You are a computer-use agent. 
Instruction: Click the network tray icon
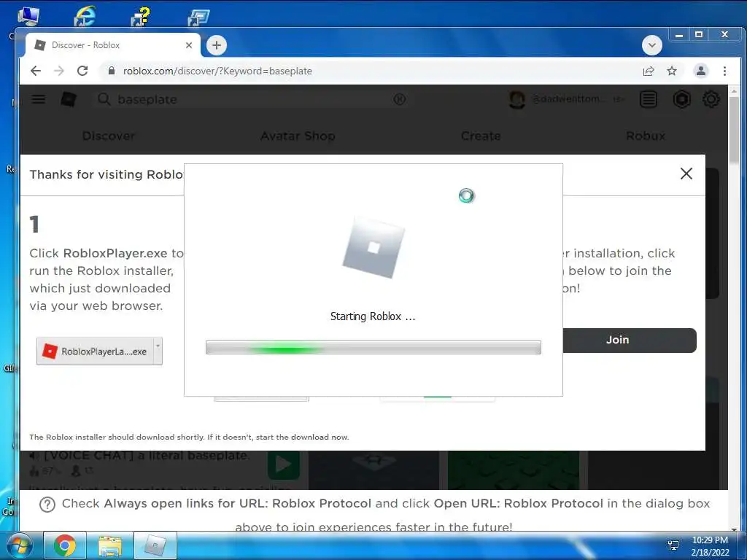click(673, 545)
